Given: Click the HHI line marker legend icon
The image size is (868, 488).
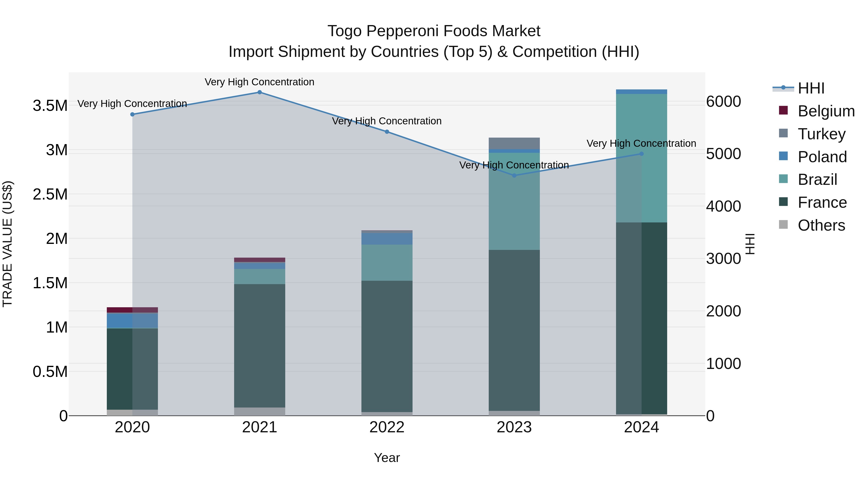Looking at the screenshot, I should [783, 88].
